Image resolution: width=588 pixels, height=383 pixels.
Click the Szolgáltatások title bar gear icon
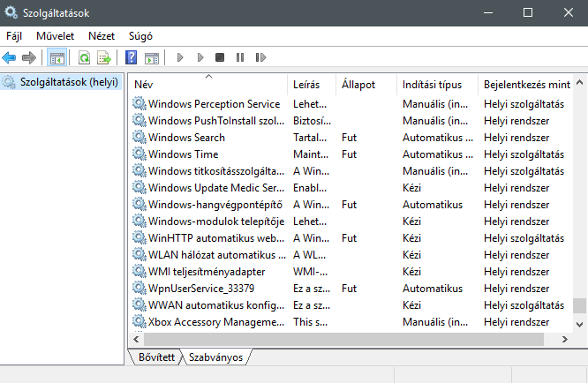(x=11, y=12)
